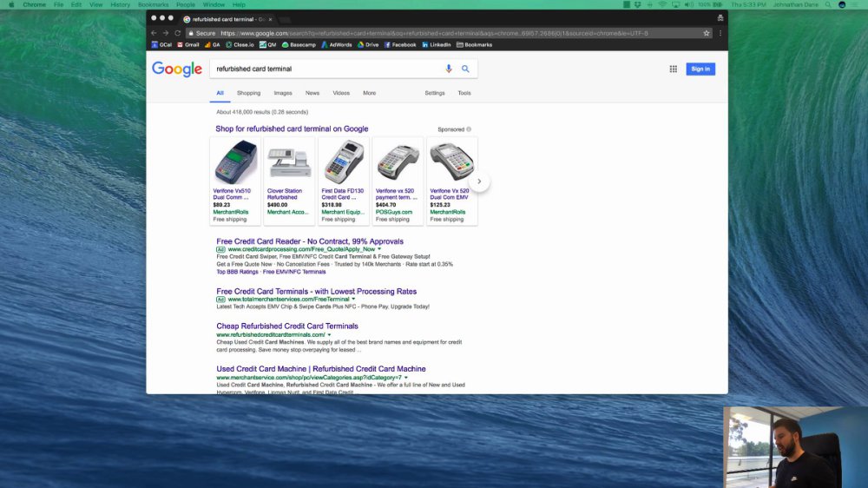Viewport: 868px width, 488px height.
Task: Switch to the Images tab
Action: [283, 93]
